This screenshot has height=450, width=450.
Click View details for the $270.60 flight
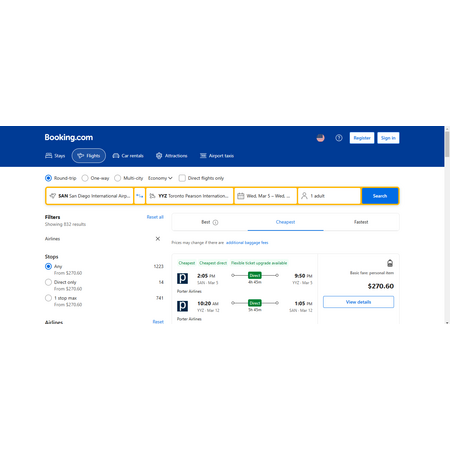[x=358, y=302]
